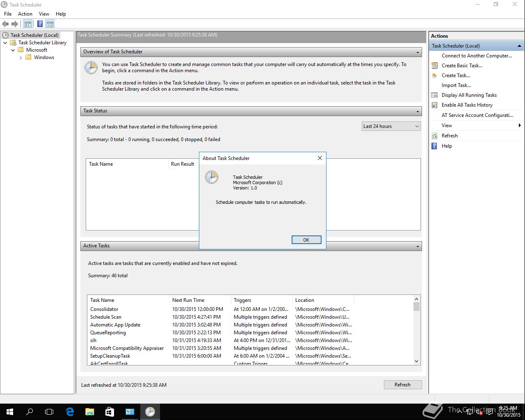The width and height of the screenshot is (525, 420).
Task: Click Connect to Another Computer action
Action: click(x=477, y=56)
